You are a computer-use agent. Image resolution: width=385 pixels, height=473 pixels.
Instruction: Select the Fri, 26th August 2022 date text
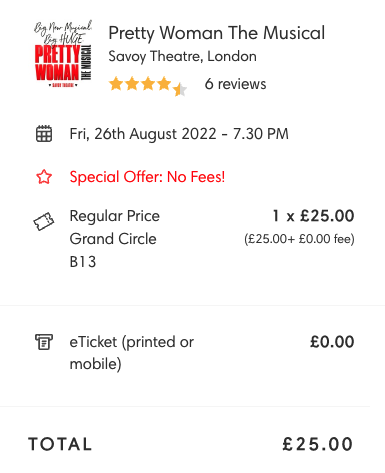pyautogui.click(x=143, y=134)
